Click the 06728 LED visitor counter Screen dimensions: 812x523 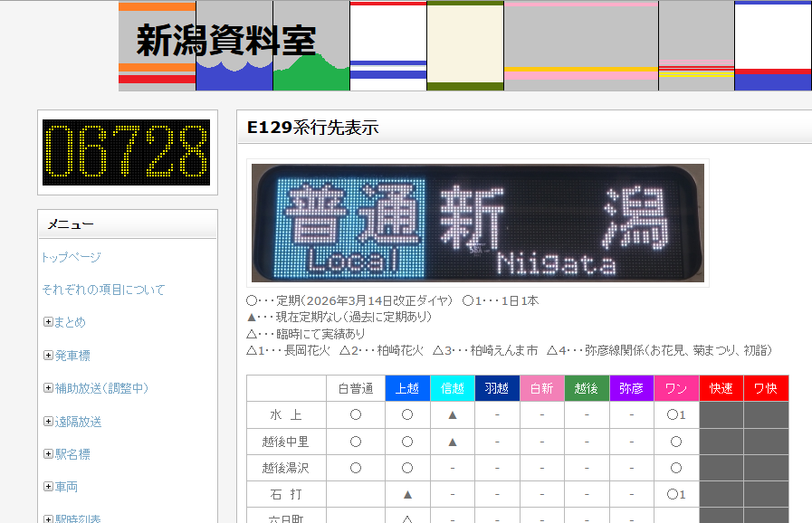click(x=127, y=152)
